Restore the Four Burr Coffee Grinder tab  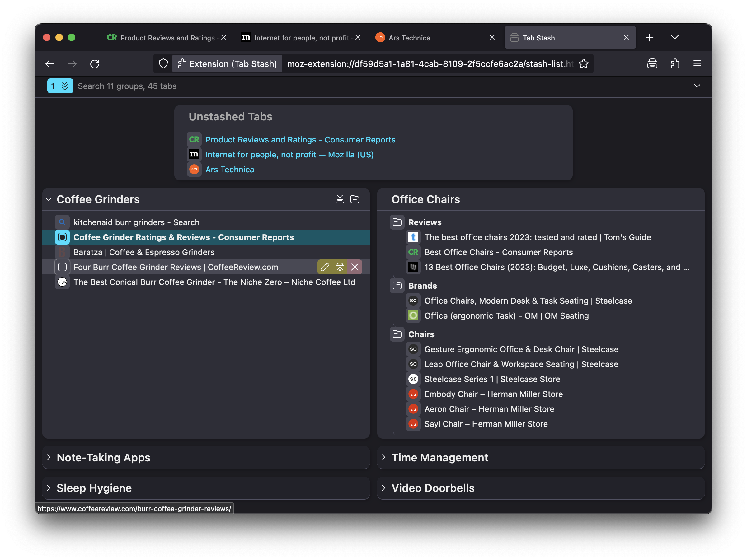(x=340, y=267)
